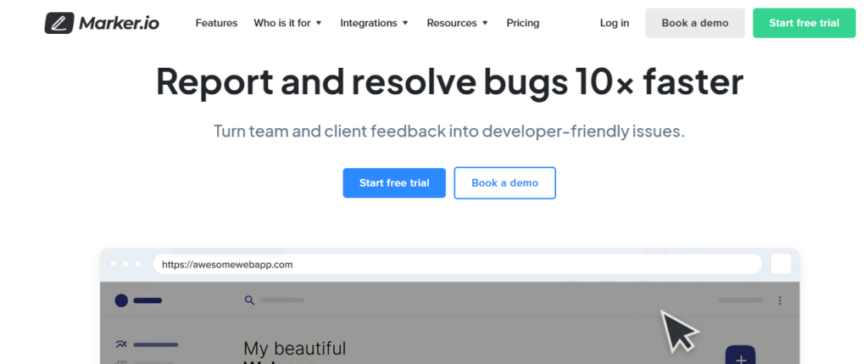Click the outlined Book a demo button
This screenshot has height=364, width=868.
[505, 182]
